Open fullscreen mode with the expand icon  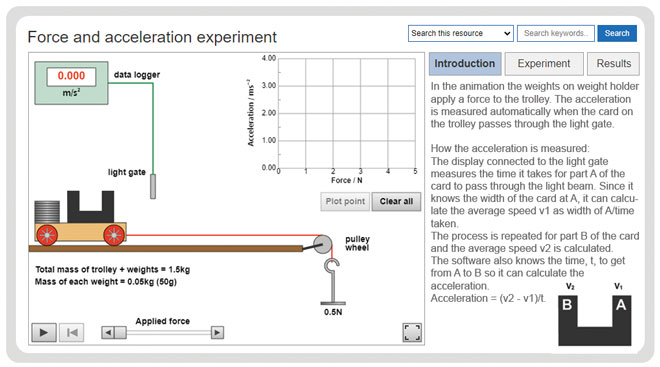pyautogui.click(x=412, y=332)
